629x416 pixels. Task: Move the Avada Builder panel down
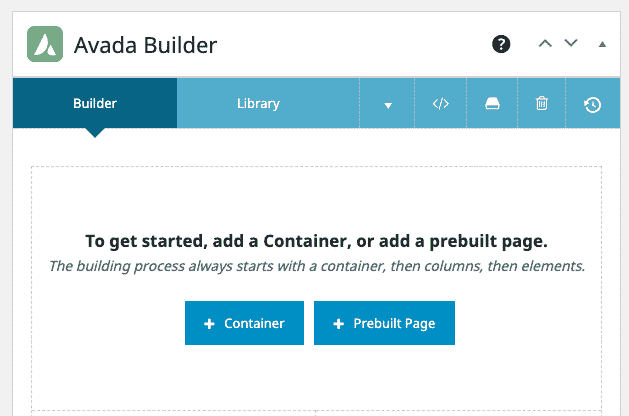pyautogui.click(x=571, y=43)
